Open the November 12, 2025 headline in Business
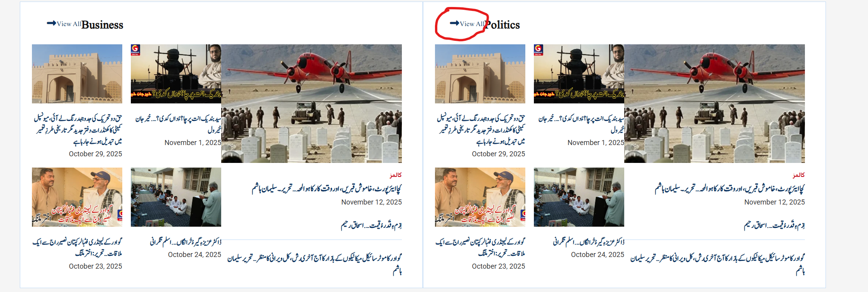 click(x=327, y=189)
